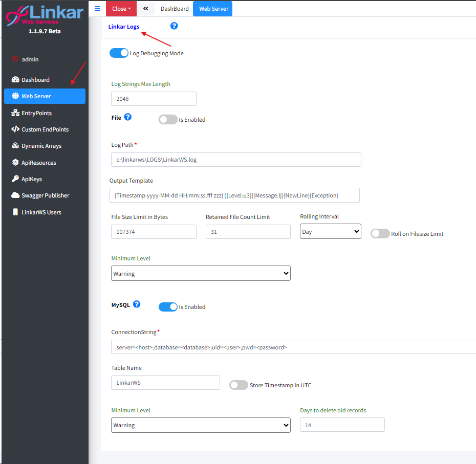The width and height of the screenshot is (476, 464).
Task: Enable the File logging Is Enabled switch
Action: [x=168, y=120]
